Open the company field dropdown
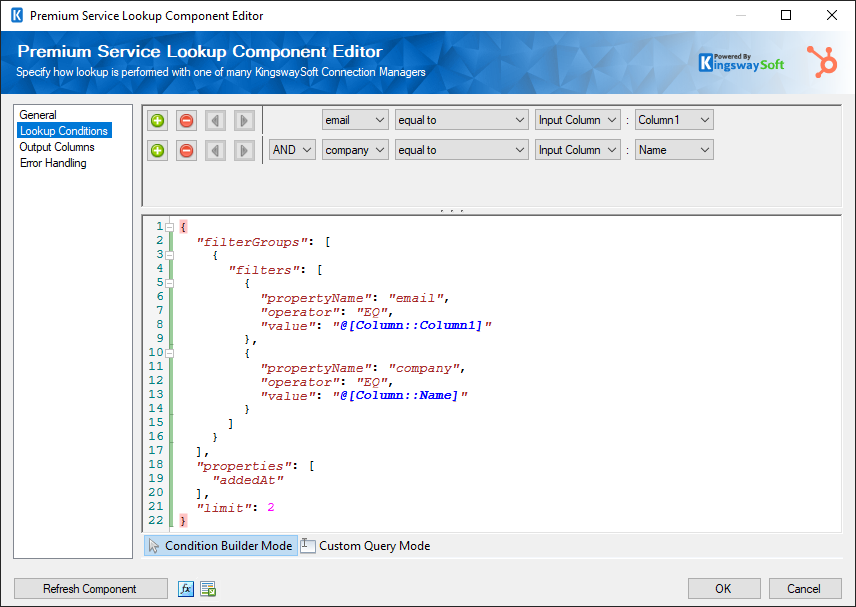Image resolution: width=856 pixels, height=607 pixels. coord(355,150)
